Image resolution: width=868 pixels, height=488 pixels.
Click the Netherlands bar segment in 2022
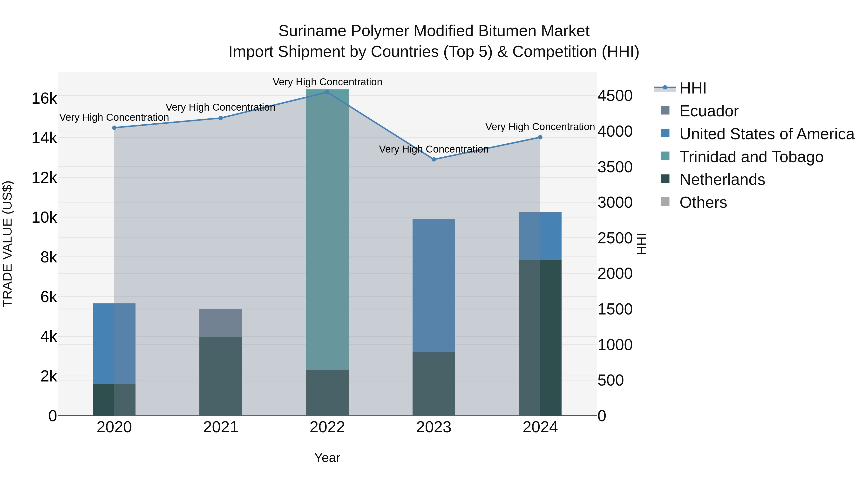pos(327,393)
